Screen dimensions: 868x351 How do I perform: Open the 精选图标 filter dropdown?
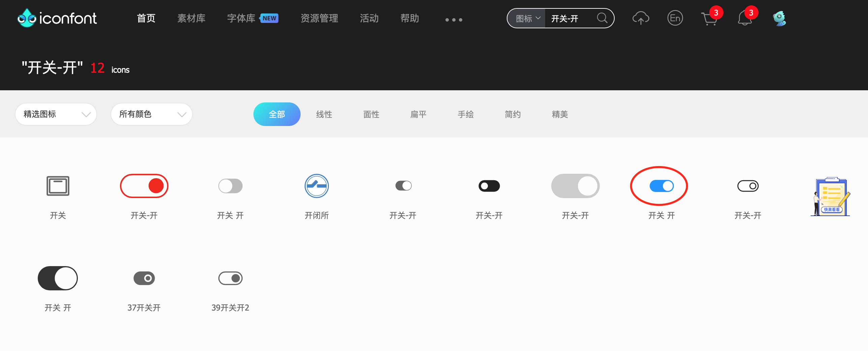click(56, 114)
